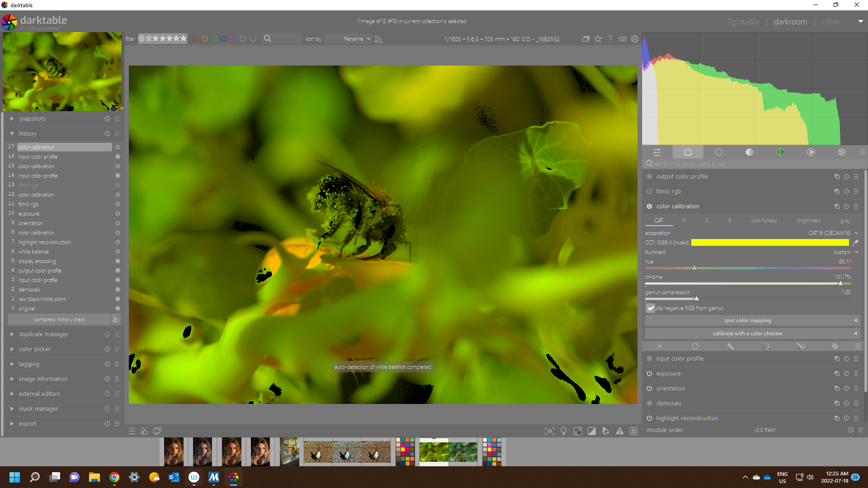Show guides grid overlay icon
The height and width of the screenshot is (488, 868).
pyautogui.click(x=634, y=431)
